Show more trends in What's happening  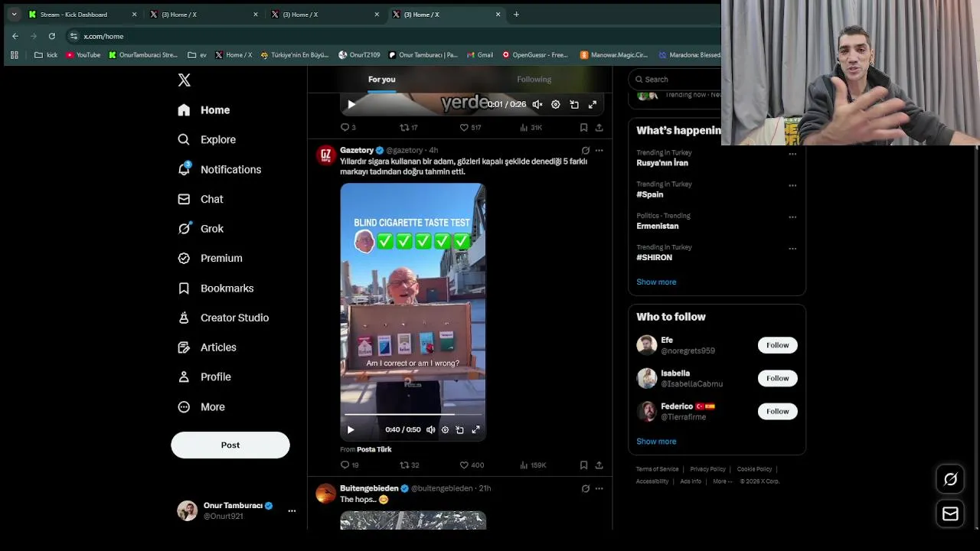(656, 282)
